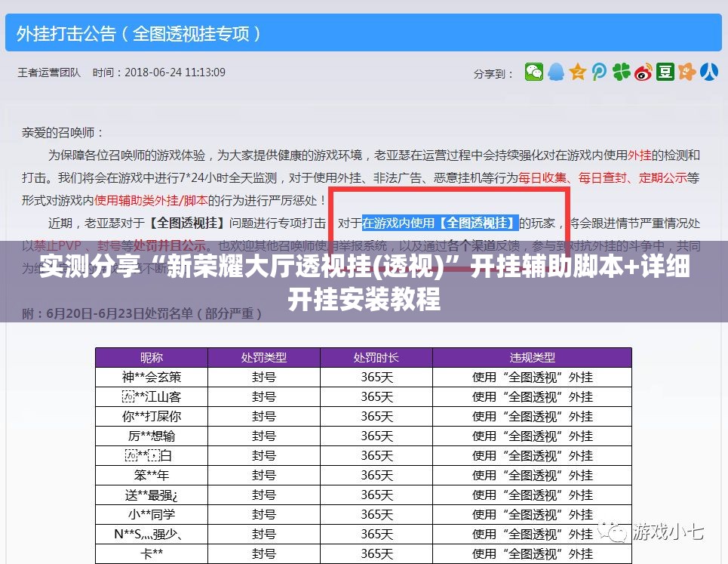Share to QQ via penguin icon
Screen dimensions: 728x564
[x=556, y=72]
